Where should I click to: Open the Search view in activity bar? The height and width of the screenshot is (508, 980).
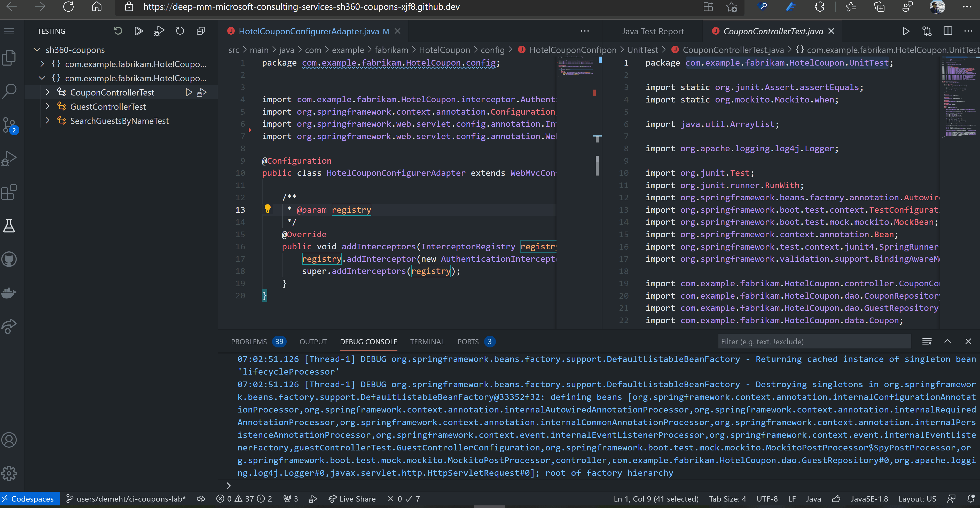(9, 91)
